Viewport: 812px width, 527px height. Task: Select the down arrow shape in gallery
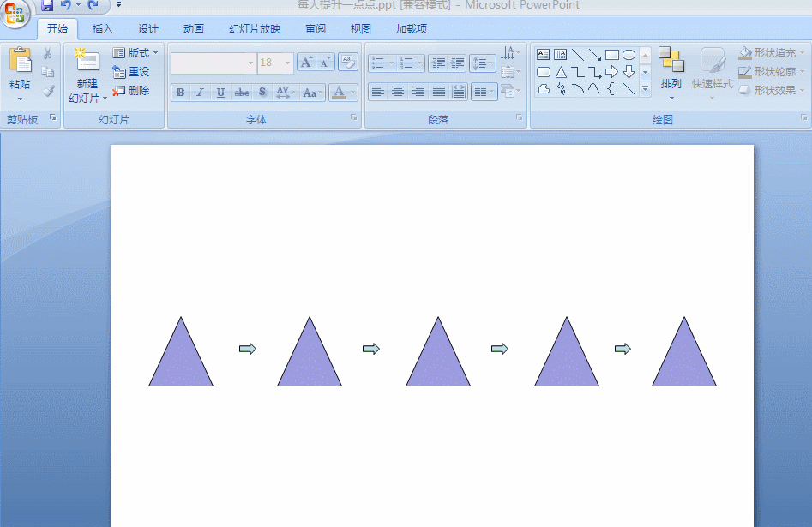[x=629, y=71]
